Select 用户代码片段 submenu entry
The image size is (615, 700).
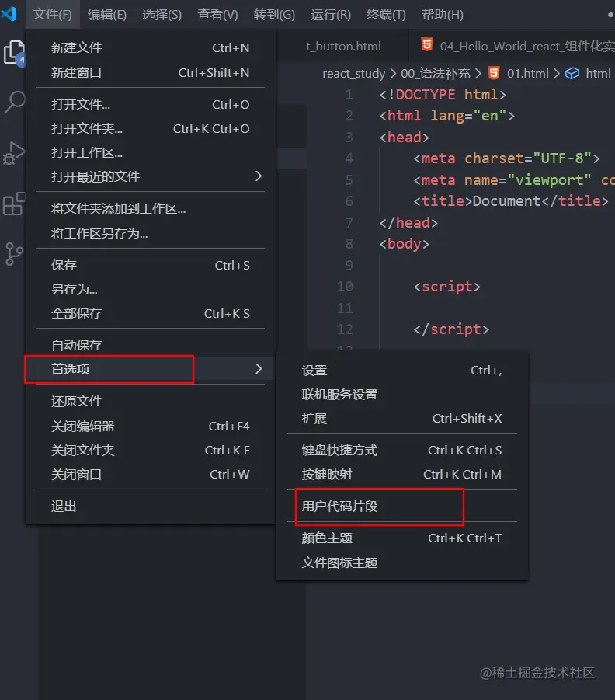pyautogui.click(x=401, y=507)
